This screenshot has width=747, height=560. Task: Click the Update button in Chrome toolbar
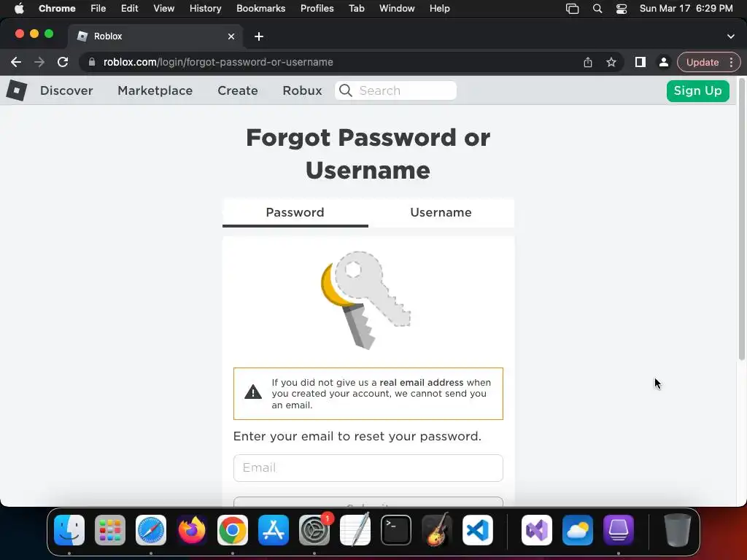(x=703, y=62)
